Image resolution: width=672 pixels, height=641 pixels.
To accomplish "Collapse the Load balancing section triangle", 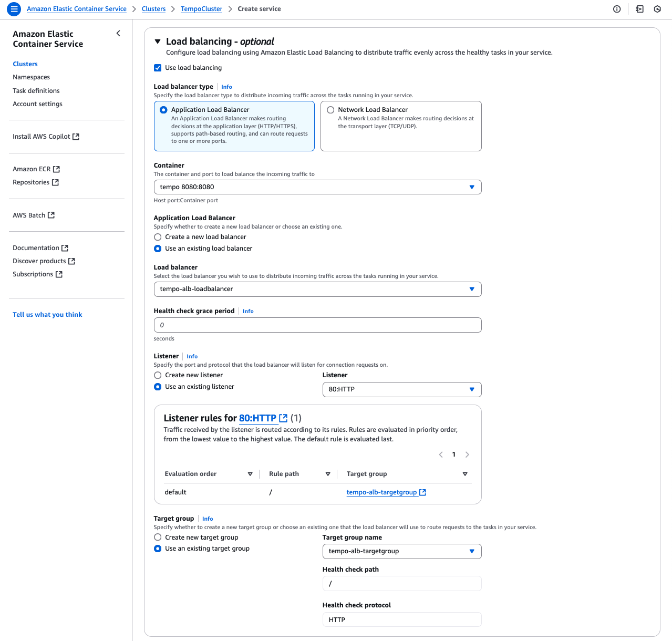I will tap(158, 42).
